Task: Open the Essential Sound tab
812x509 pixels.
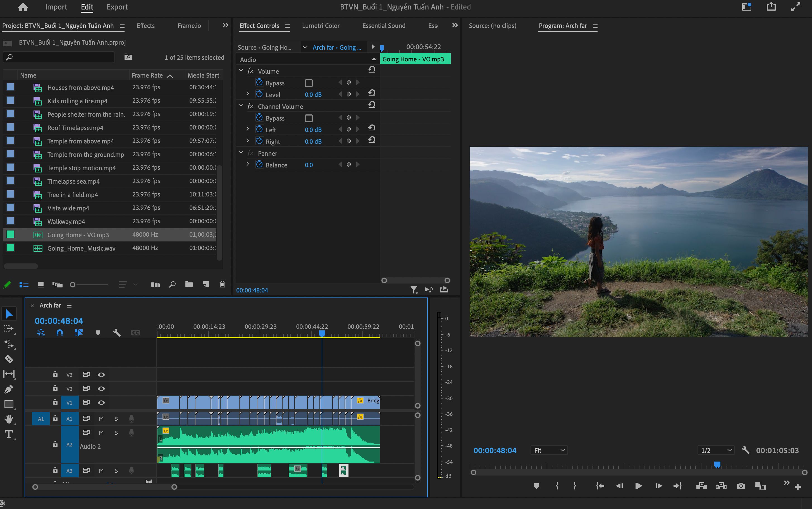Action: tap(384, 26)
